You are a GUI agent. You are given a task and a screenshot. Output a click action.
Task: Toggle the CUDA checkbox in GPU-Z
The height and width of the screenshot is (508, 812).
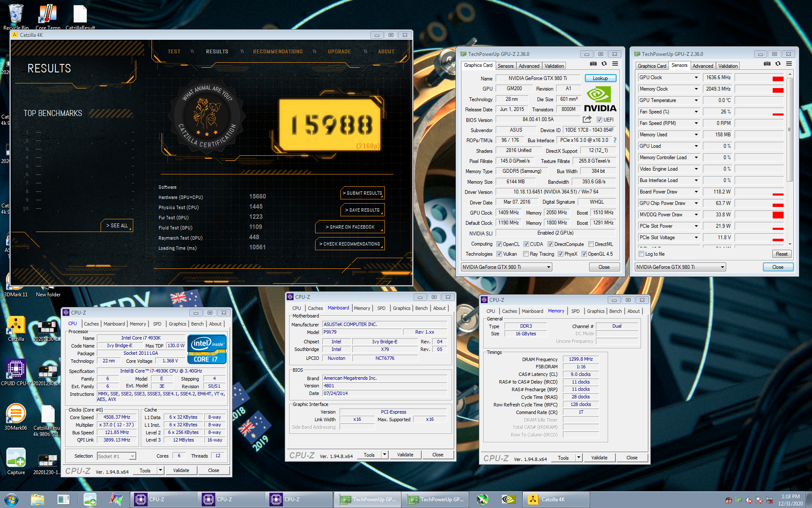click(x=526, y=244)
